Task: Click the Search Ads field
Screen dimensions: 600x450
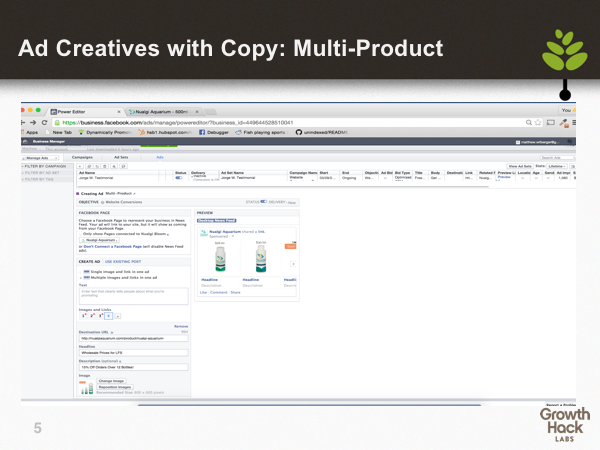Action: [x=558, y=158]
